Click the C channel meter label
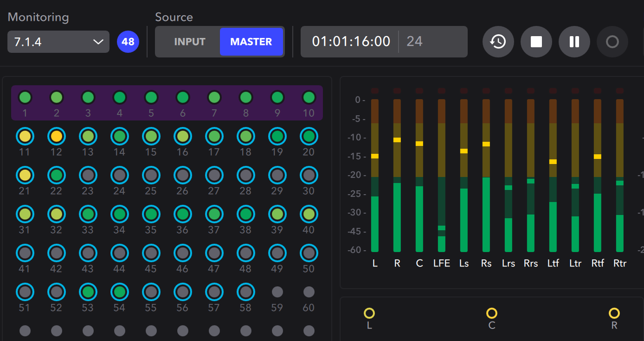 (x=419, y=263)
